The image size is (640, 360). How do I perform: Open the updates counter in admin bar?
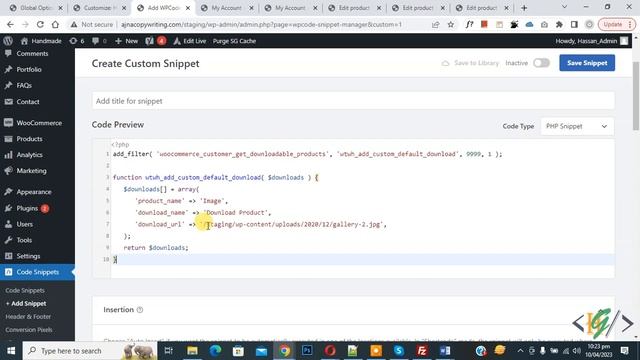(x=77, y=41)
